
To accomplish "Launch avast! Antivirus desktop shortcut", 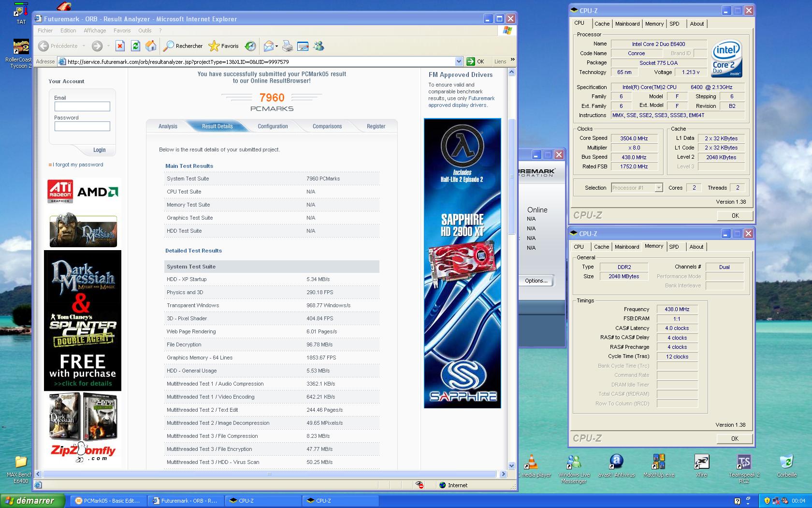I will click(x=616, y=466).
